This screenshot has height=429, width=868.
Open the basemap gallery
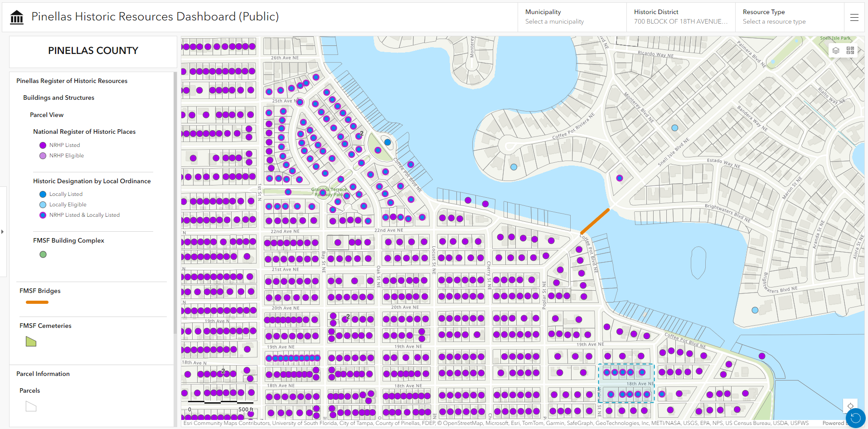tap(850, 50)
